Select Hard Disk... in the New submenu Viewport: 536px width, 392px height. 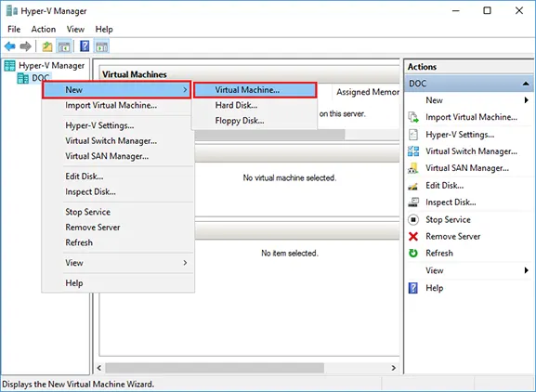pyautogui.click(x=255, y=105)
